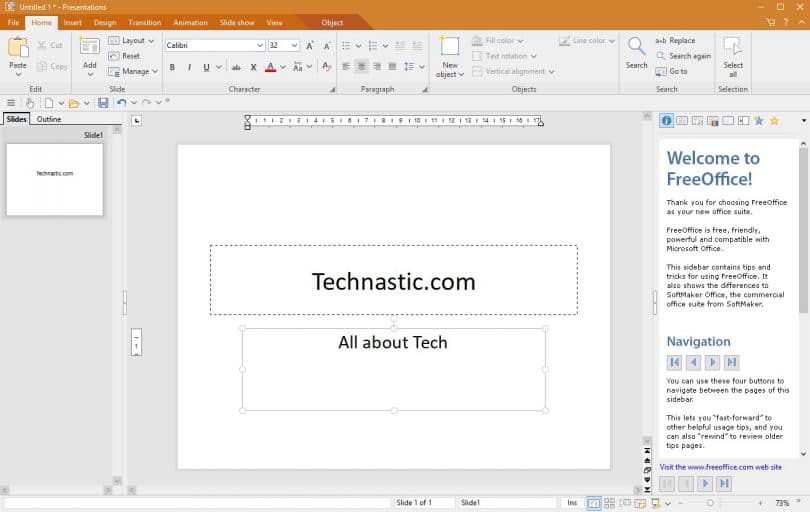This screenshot has width=810, height=512.
Task: Click the Technastic.com title placeholder
Action: tap(394, 281)
